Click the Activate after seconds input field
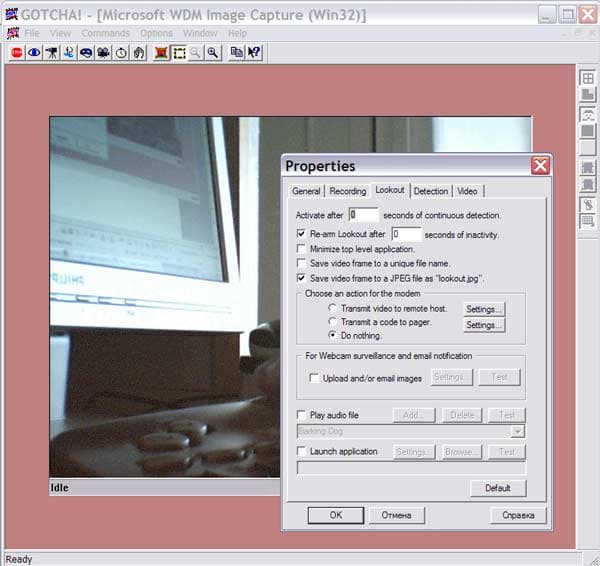Viewport: 600px width, 566px height. 364,215
